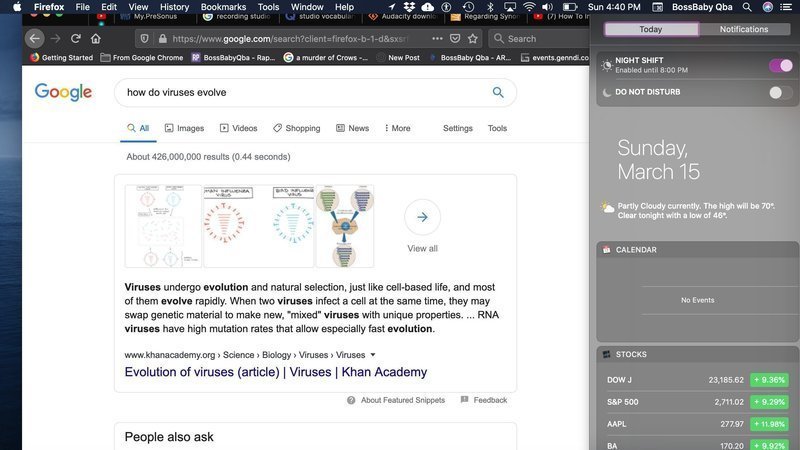800x450 pixels.
Task: Click the Google search query field
Action: tap(300, 93)
